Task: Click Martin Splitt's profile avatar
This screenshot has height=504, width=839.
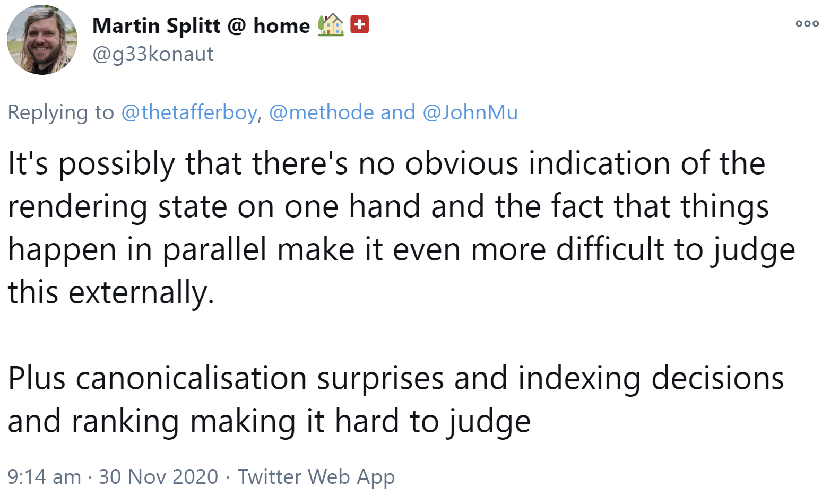Action: pos(42,40)
